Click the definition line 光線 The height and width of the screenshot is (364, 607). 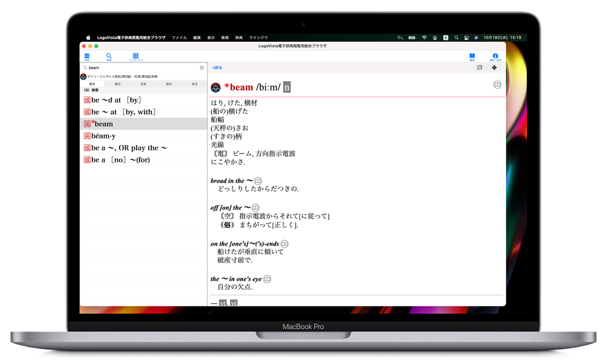pyautogui.click(x=217, y=144)
